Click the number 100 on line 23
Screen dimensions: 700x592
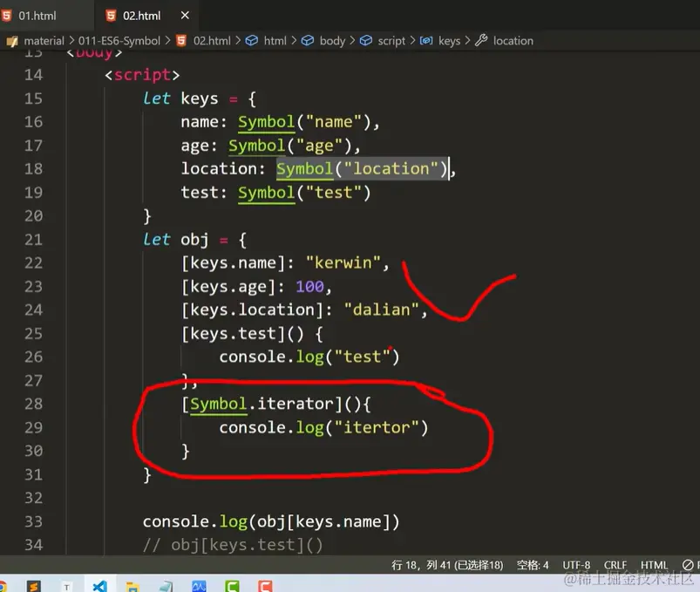coord(309,287)
